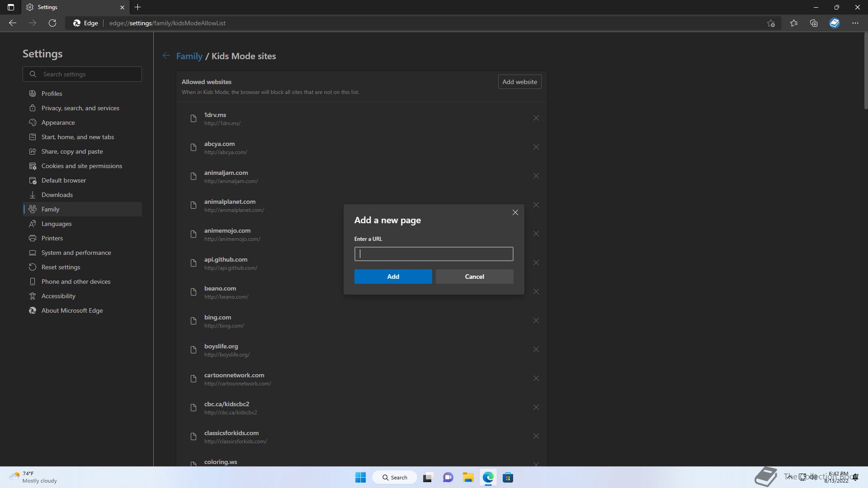Close the Add a new page dialog
This screenshot has height=488, width=868.
click(515, 212)
